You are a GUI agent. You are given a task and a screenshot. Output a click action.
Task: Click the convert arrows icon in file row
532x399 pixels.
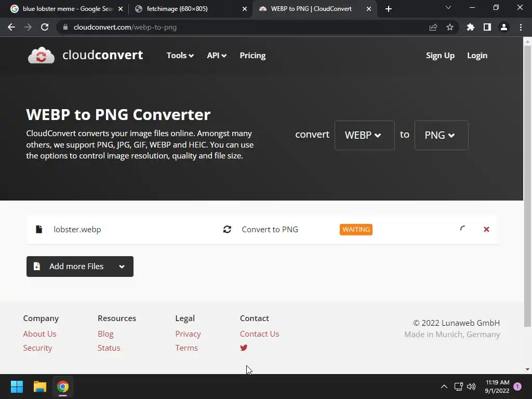pos(228,229)
